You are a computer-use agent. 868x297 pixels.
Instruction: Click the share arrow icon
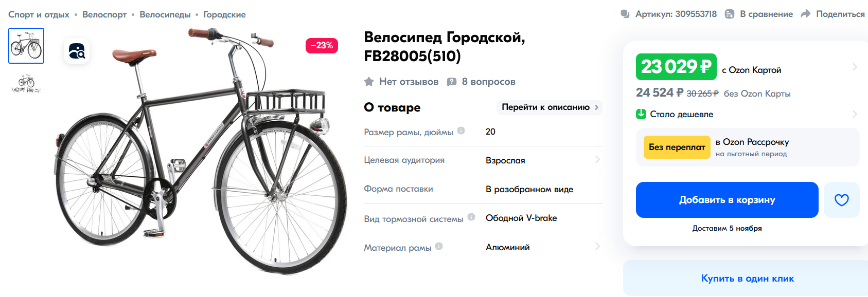(805, 14)
